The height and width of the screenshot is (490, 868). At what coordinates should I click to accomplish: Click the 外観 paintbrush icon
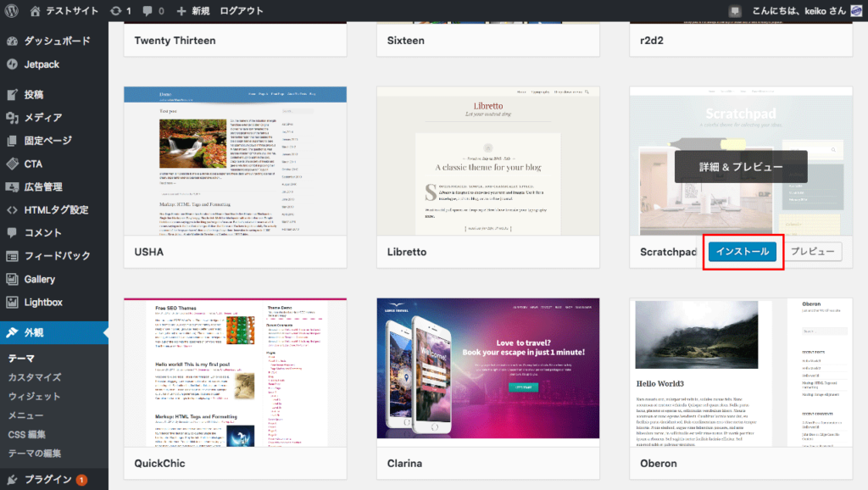point(12,333)
